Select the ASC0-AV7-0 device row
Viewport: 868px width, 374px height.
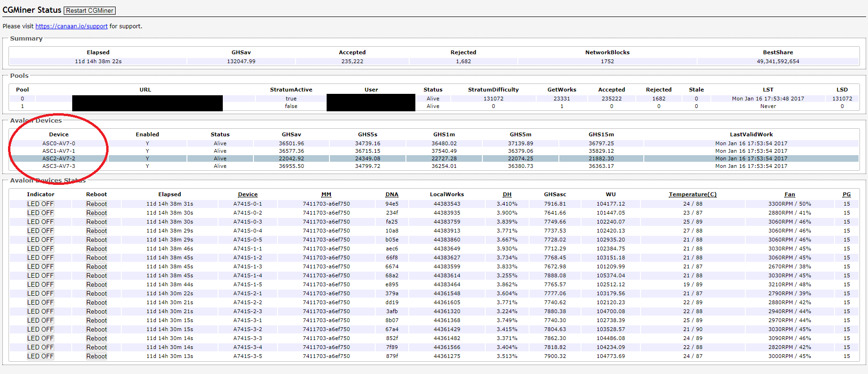[434, 143]
